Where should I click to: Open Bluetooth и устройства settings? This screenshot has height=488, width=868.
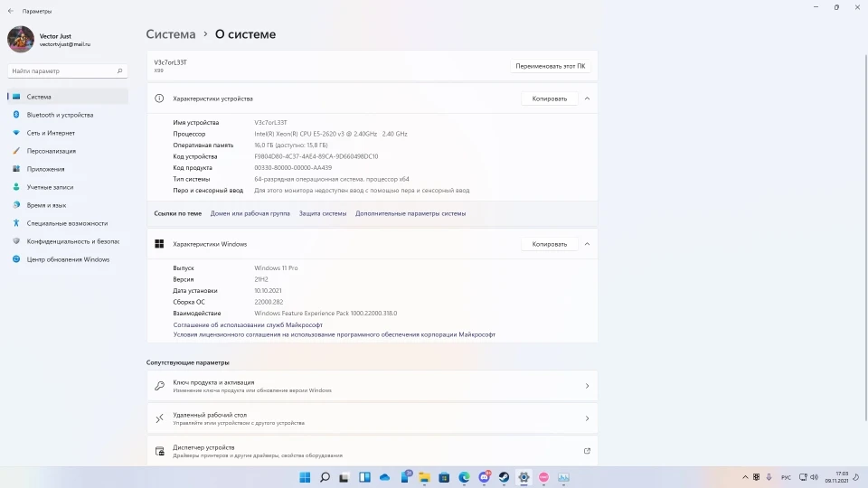(x=68, y=115)
